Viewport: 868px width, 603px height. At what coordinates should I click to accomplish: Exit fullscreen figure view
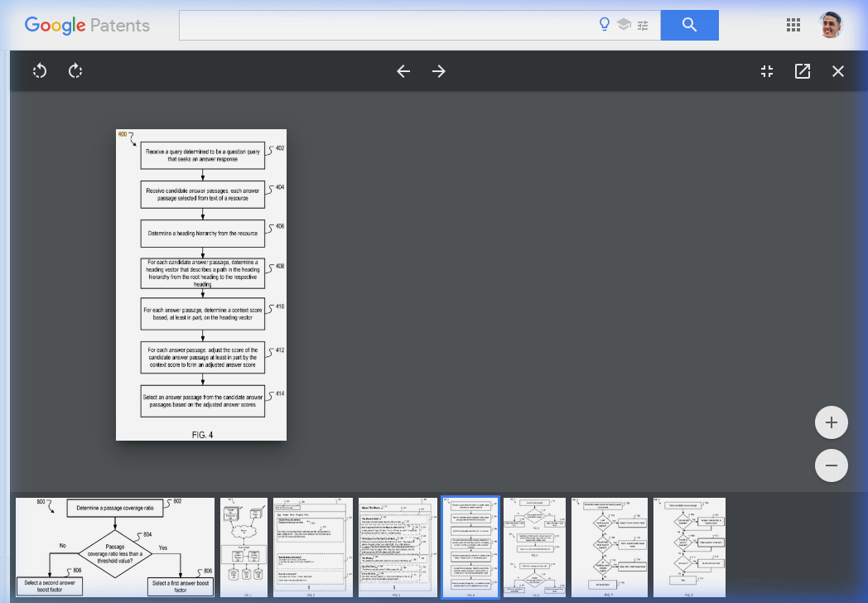(x=767, y=71)
